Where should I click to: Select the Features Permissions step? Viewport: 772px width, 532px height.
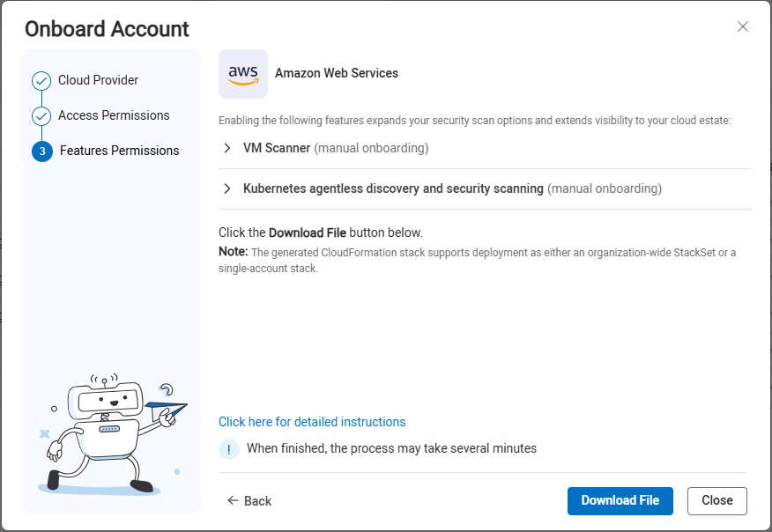[119, 151]
